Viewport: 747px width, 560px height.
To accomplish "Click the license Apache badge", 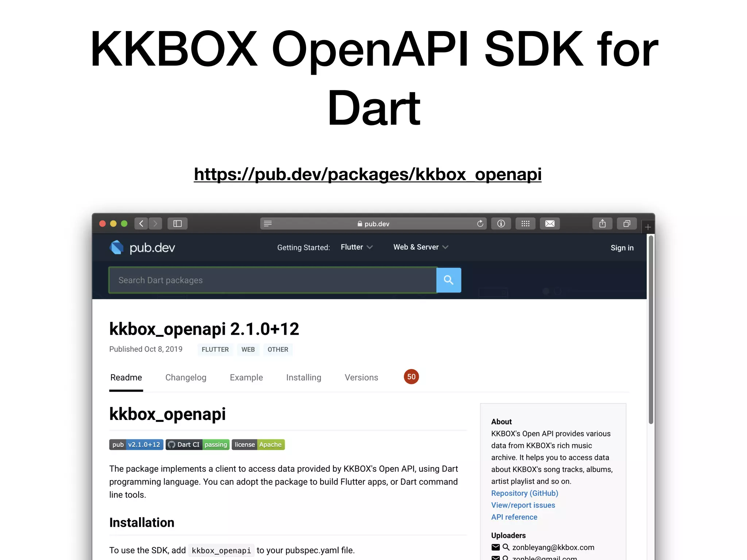I will pos(258,444).
